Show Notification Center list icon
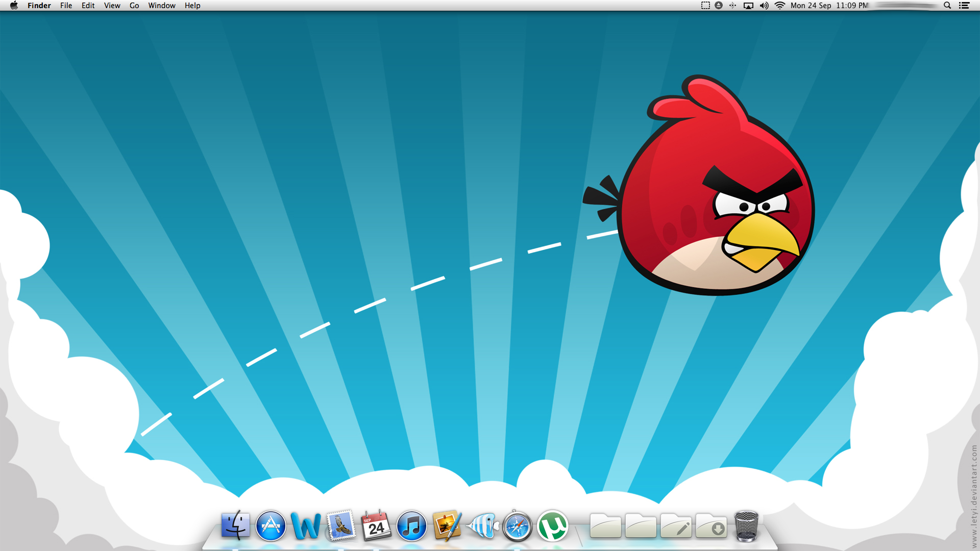The height and width of the screenshot is (551, 980). [964, 6]
